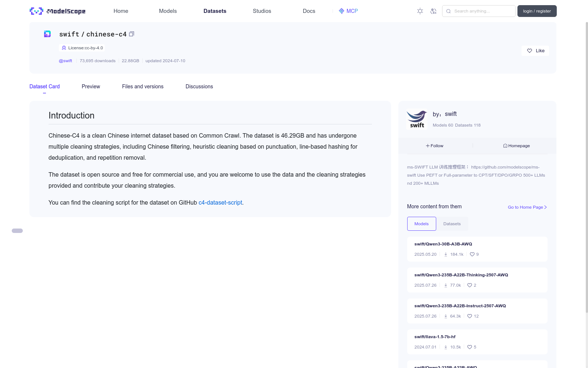Click the 2024.07.01 date text
Image resolution: width=588 pixels, height=368 pixels.
[425, 347]
